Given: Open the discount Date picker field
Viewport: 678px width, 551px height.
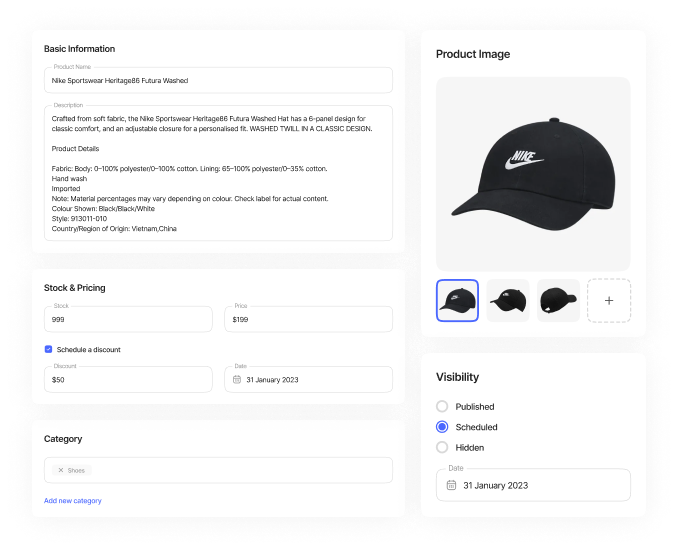Looking at the screenshot, I should point(309,379).
